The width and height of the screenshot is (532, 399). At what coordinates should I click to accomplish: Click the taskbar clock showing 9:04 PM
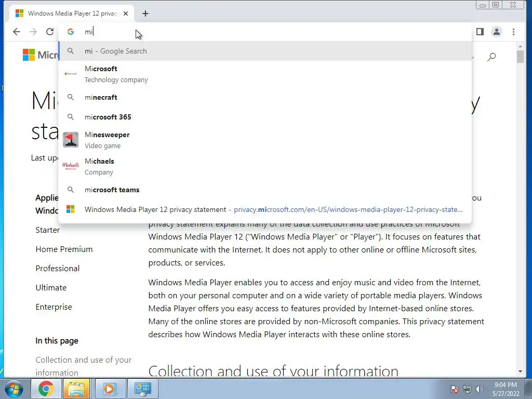(506, 389)
